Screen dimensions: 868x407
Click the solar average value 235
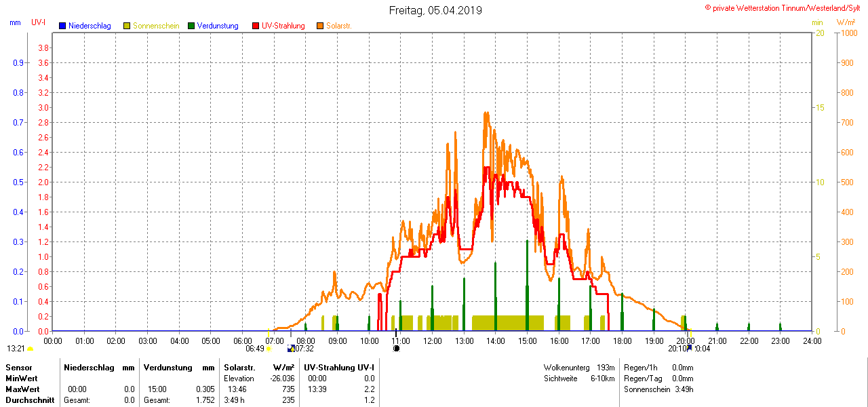click(x=289, y=400)
